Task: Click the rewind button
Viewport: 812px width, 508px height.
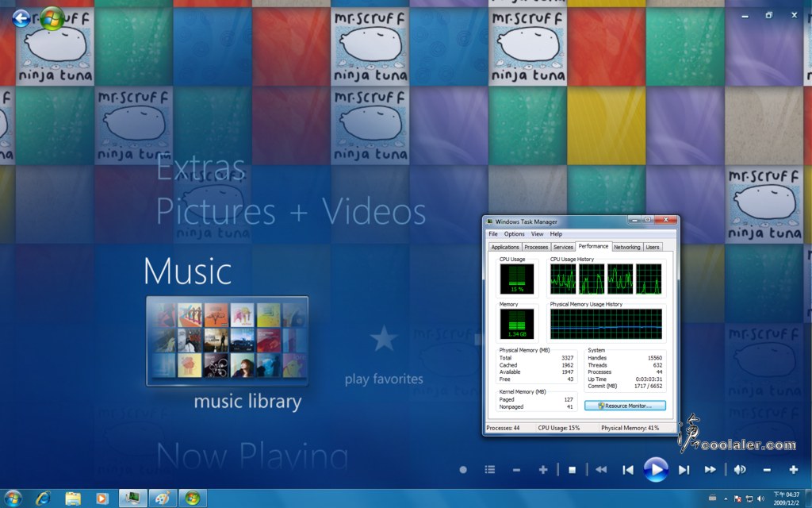Action: [x=601, y=470]
